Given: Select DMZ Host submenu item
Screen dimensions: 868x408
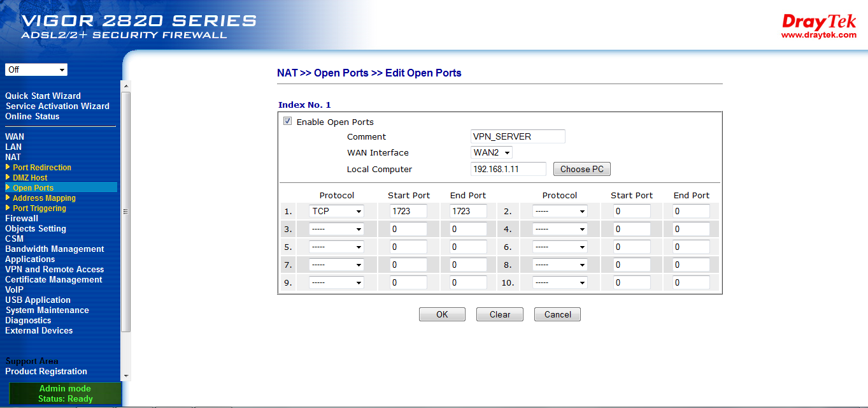Looking at the screenshot, I should [30, 178].
